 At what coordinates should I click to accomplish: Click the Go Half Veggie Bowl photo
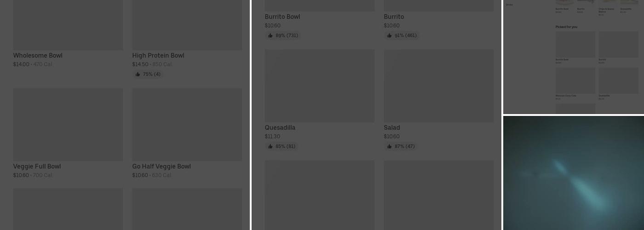pos(187,125)
